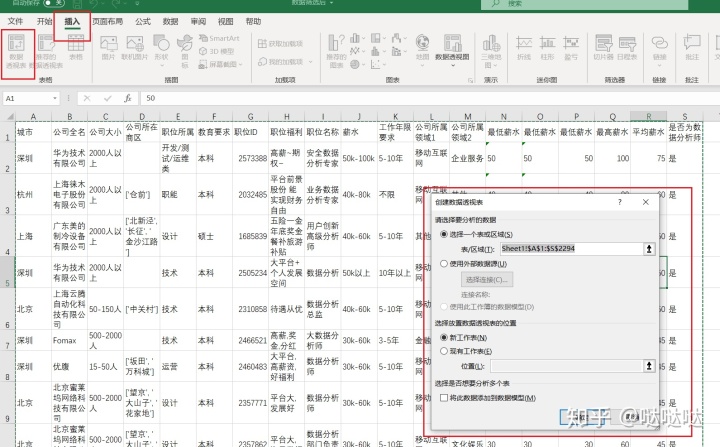The width and height of the screenshot is (720, 447).
Task: Click the search box in the title bar
Action: point(585,4)
